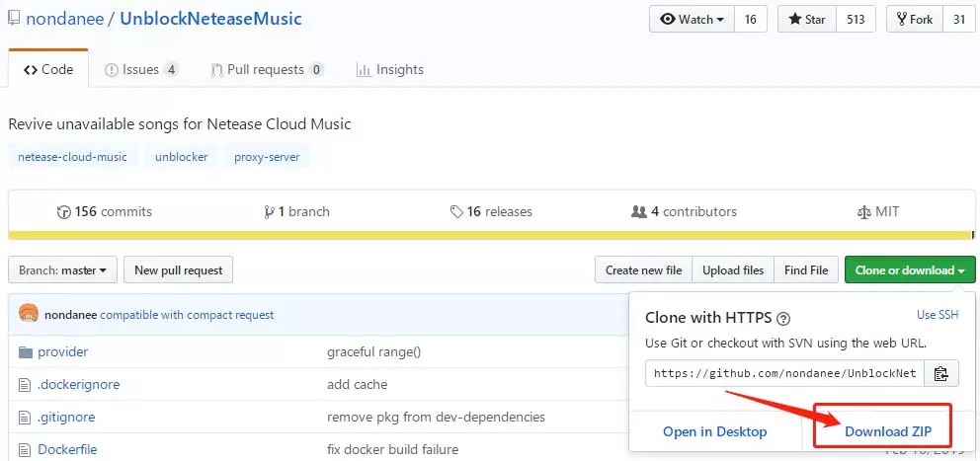
Task: Click Upload files
Action: [x=733, y=269]
